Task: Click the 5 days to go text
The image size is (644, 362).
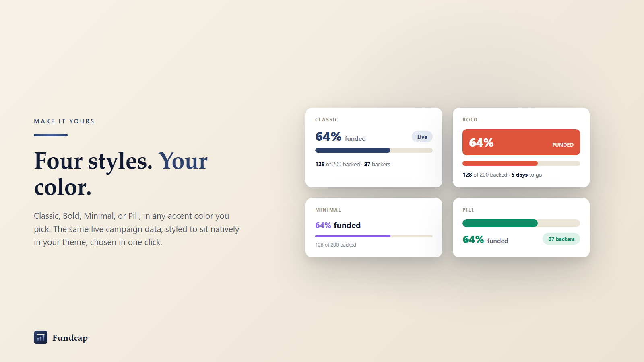Action: pos(526,175)
